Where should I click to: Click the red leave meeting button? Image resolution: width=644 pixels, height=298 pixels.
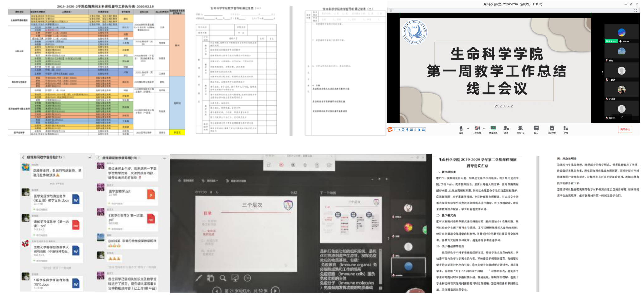point(625,129)
